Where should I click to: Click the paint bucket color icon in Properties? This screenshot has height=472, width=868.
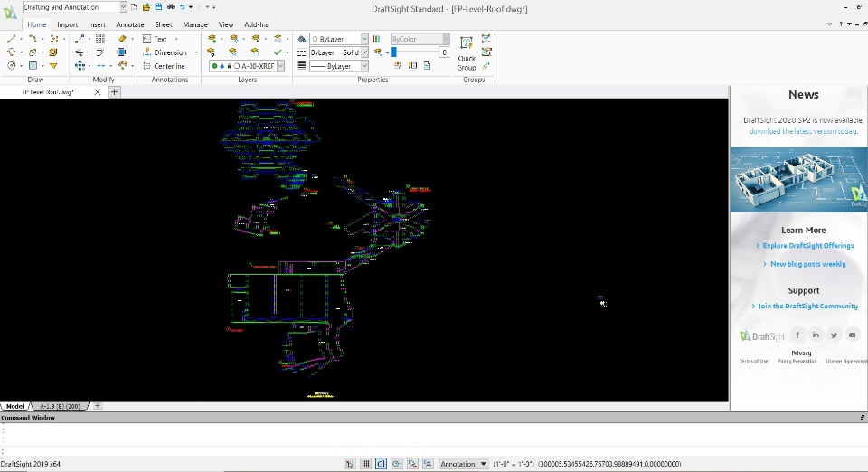[x=302, y=39]
